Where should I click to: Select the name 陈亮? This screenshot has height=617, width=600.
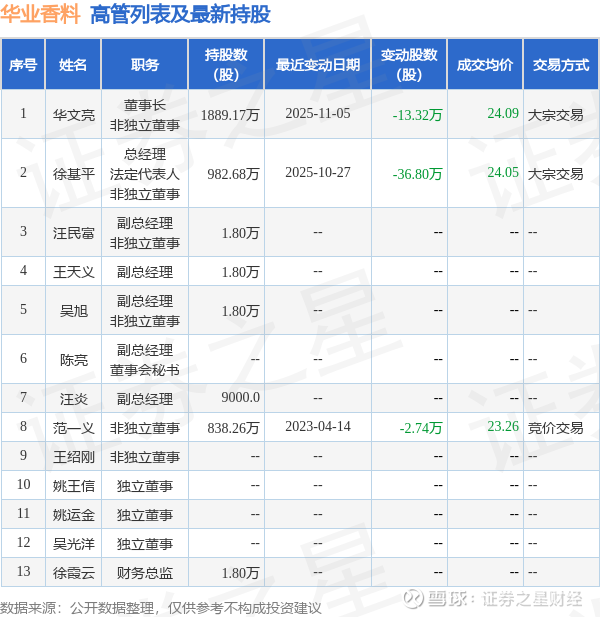click(x=74, y=360)
